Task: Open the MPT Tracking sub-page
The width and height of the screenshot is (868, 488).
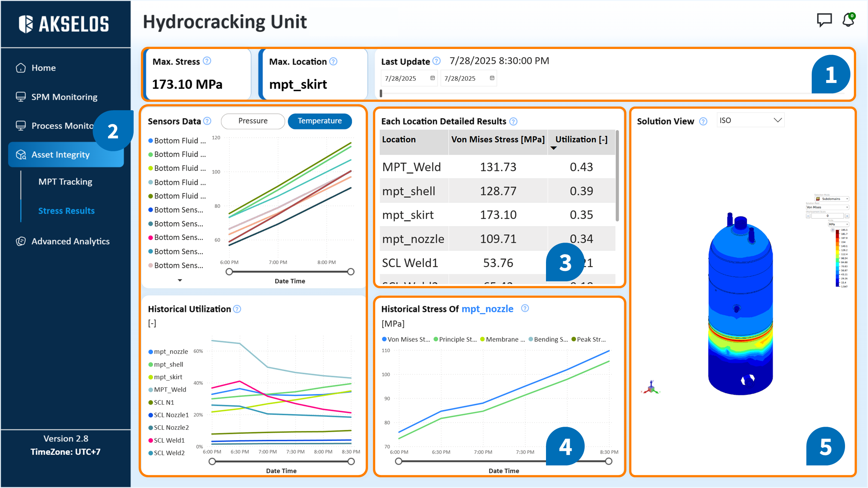Action: click(x=65, y=182)
